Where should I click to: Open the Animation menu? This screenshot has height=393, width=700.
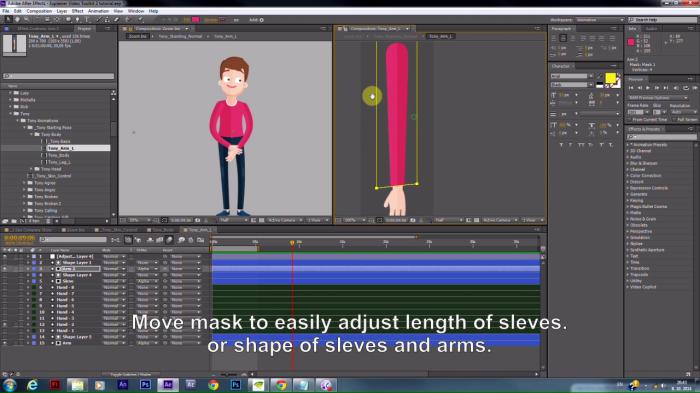(x=98, y=11)
